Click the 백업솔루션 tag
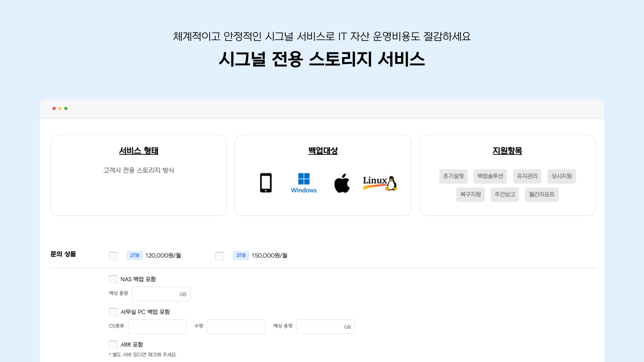The height and width of the screenshot is (362, 644). point(490,176)
